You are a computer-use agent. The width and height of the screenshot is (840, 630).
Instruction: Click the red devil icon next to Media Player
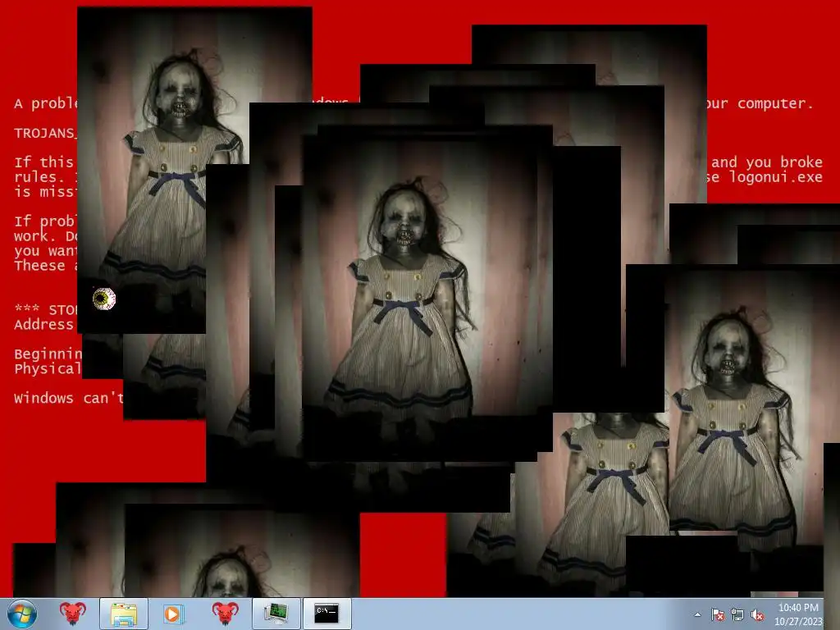pos(225,614)
